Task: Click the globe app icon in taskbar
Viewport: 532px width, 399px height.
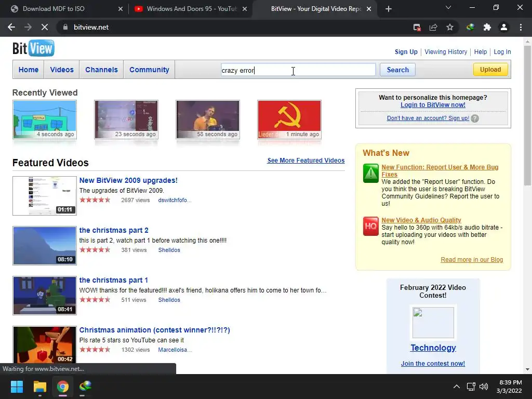Action: 86,386
